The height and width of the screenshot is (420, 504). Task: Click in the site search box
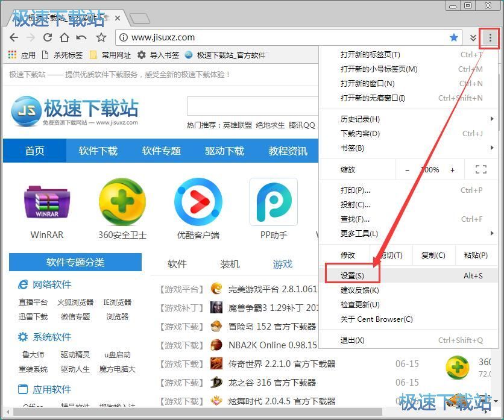pos(253,106)
